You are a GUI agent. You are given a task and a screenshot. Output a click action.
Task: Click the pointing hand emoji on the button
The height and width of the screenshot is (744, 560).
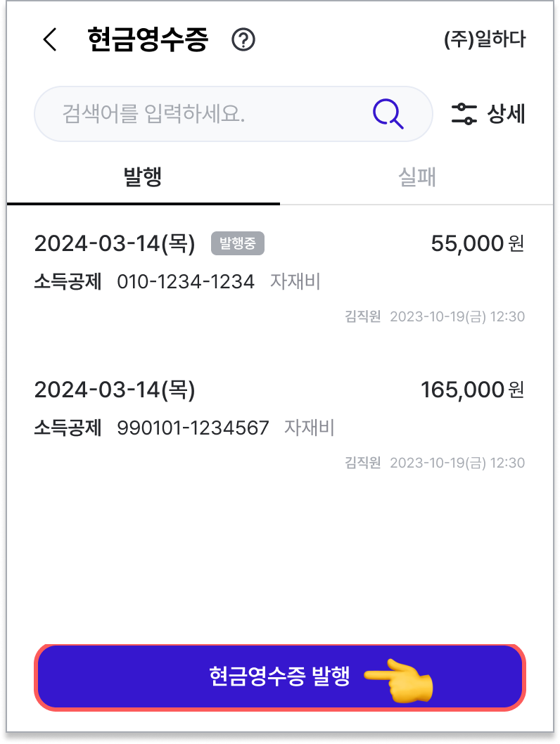pos(399,680)
